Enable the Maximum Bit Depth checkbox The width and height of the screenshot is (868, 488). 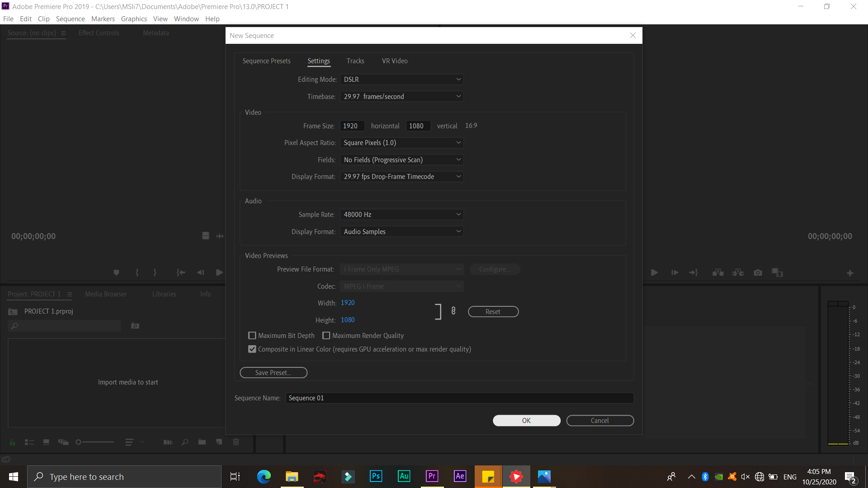click(x=252, y=336)
